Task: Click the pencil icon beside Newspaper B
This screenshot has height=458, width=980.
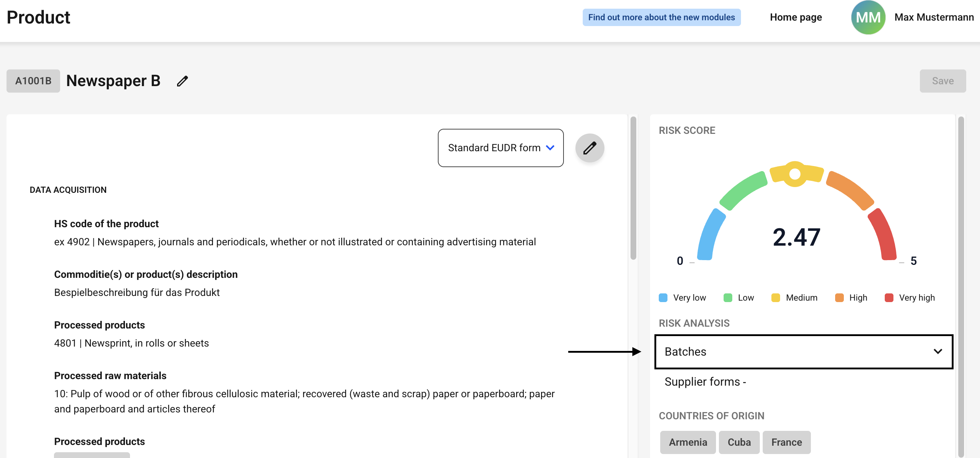Action: [x=182, y=81]
